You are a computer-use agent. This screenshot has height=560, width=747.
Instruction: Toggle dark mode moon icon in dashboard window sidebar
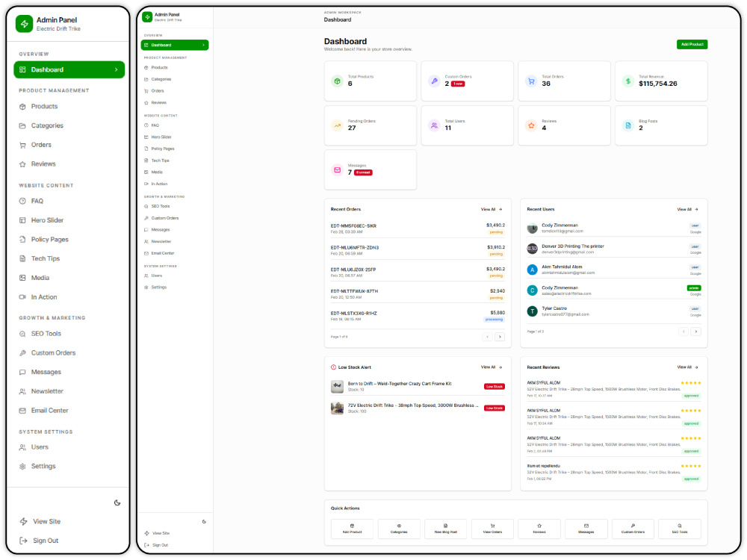point(204,521)
